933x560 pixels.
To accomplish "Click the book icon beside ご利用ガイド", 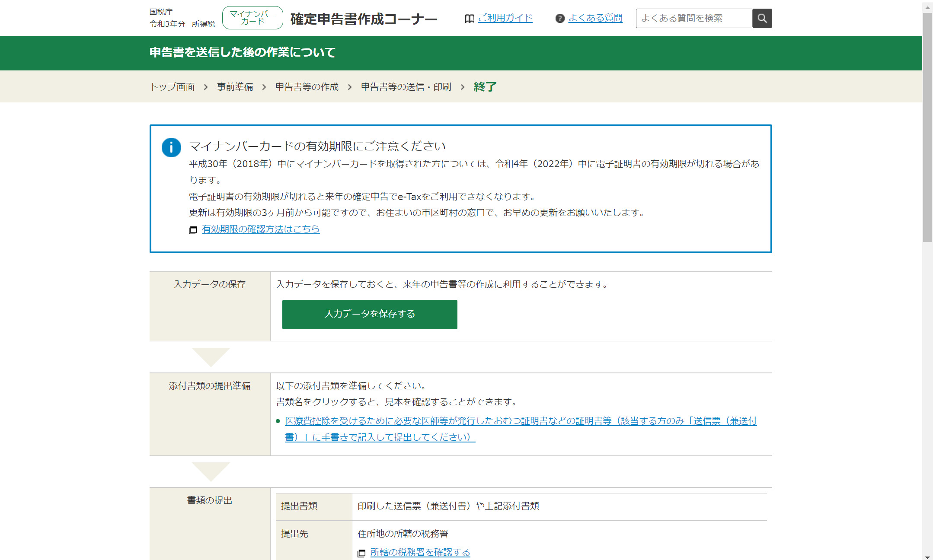I will pyautogui.click(x=469, y=19).
